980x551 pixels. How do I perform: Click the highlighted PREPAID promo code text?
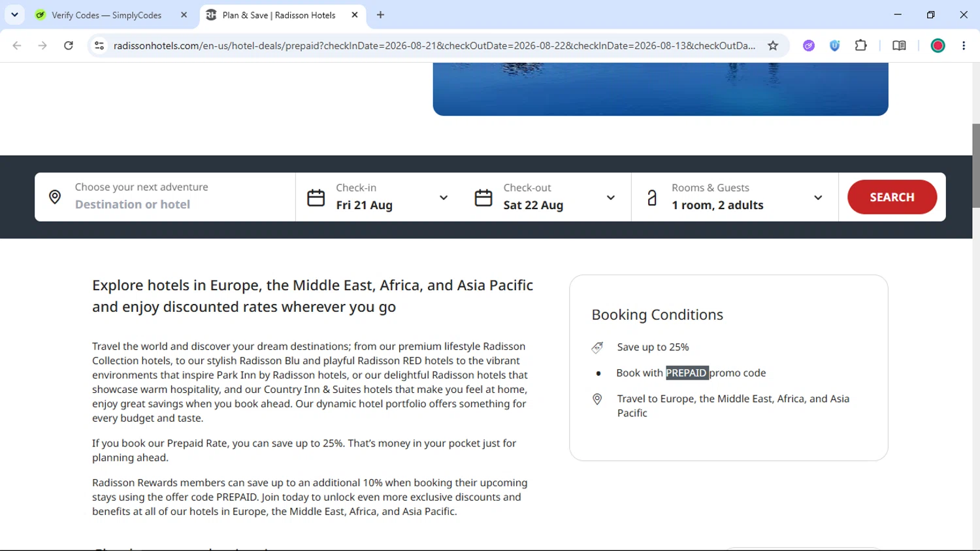(687, 373)
